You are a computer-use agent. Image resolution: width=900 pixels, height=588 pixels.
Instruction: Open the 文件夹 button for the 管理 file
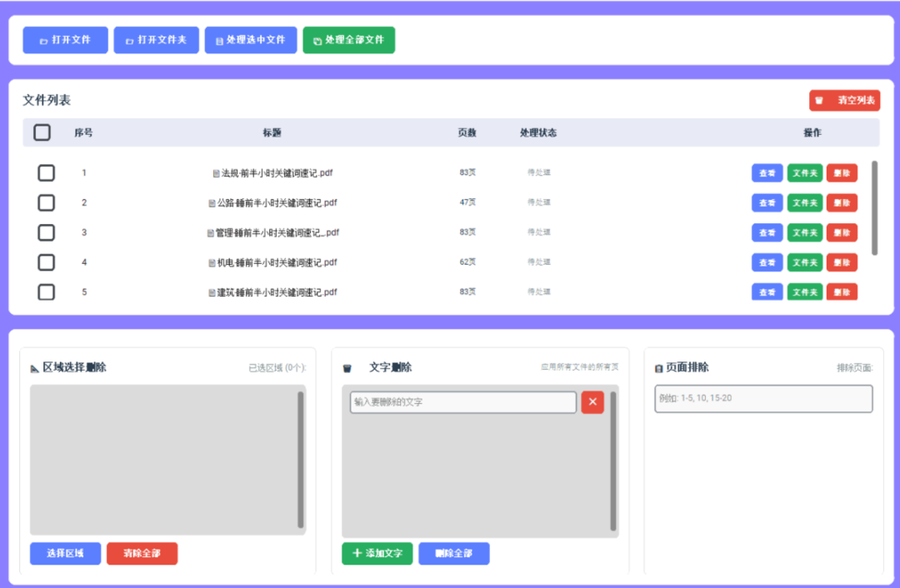tap(804, 232)
